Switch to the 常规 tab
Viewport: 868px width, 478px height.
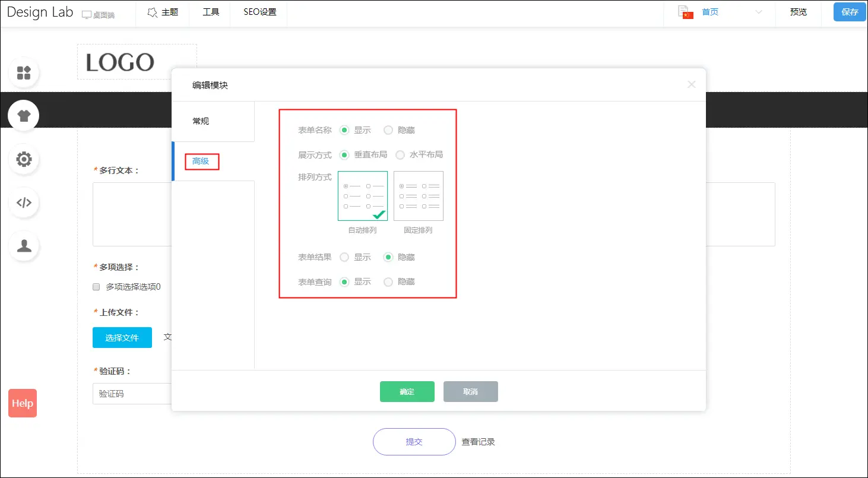[x=201, y=121]
